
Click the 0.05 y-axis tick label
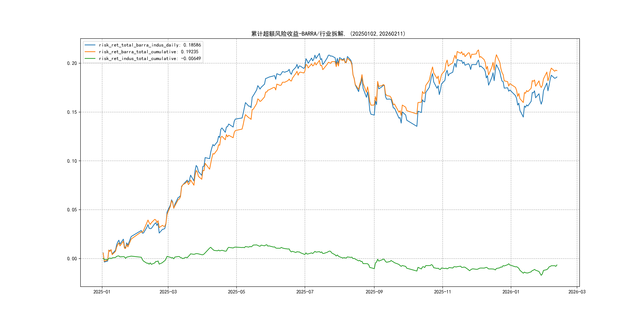(x=72, y=210)
